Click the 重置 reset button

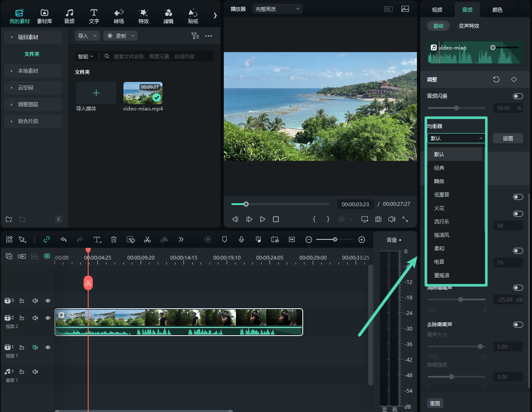435,403
